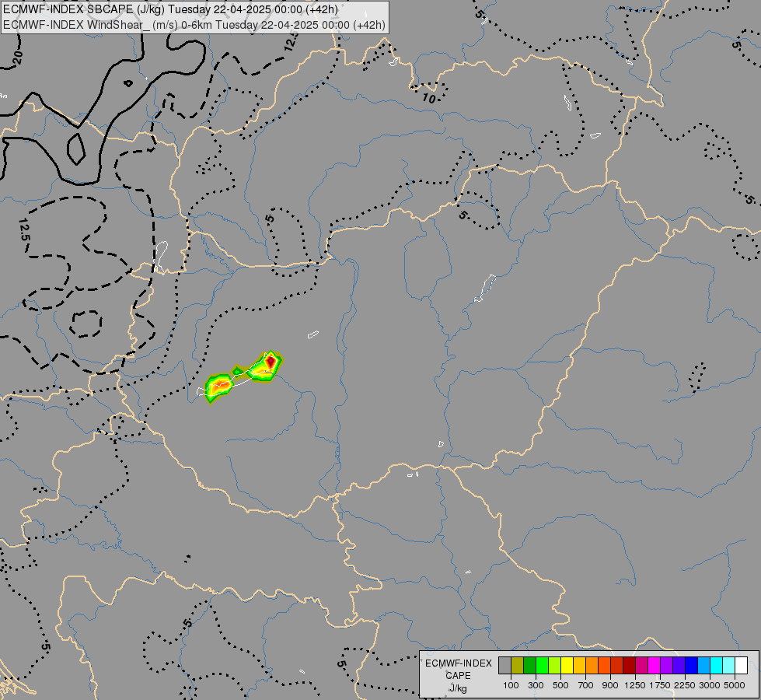Click the 'CAPE' word in the legend
Viewport: 761px width, 700px height.
click(458, 676)
